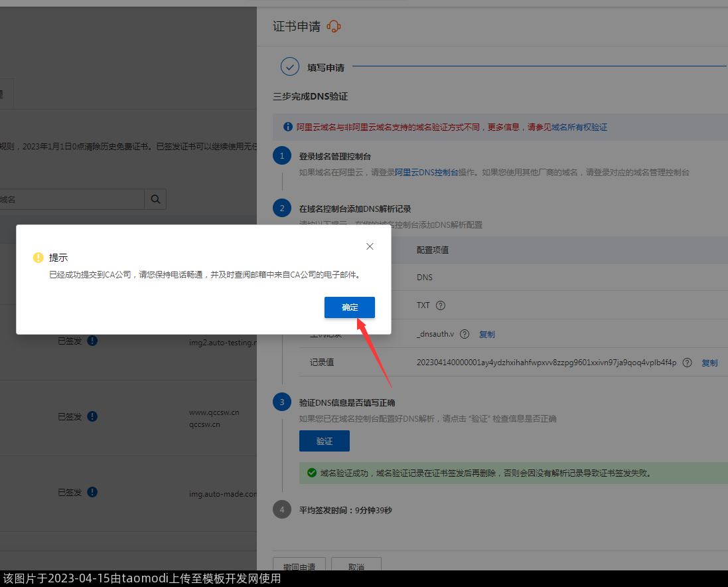Click the blue info icon in notice banner

[288, 127]
